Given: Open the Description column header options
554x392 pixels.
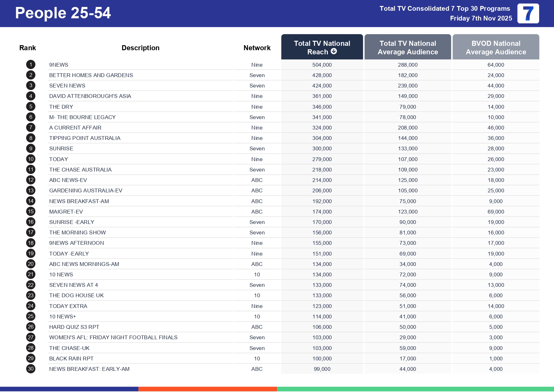Looking at the screenshot, I should click(x=140, y=47).
